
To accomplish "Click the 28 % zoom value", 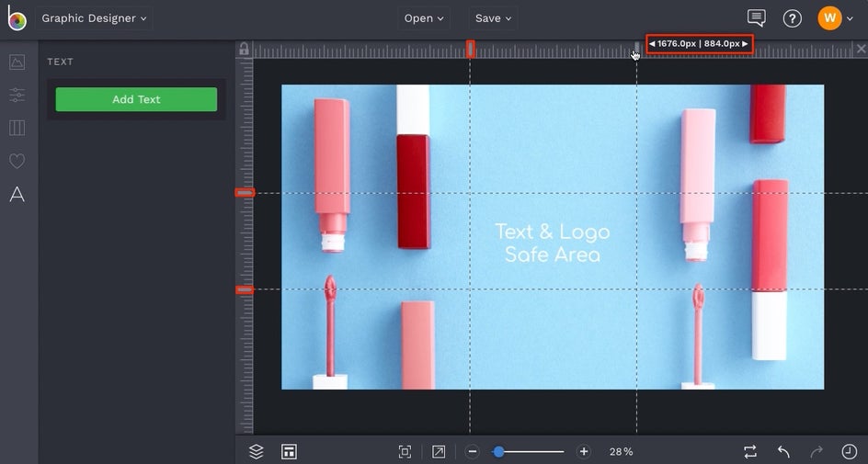I will [x=621, y=452].
